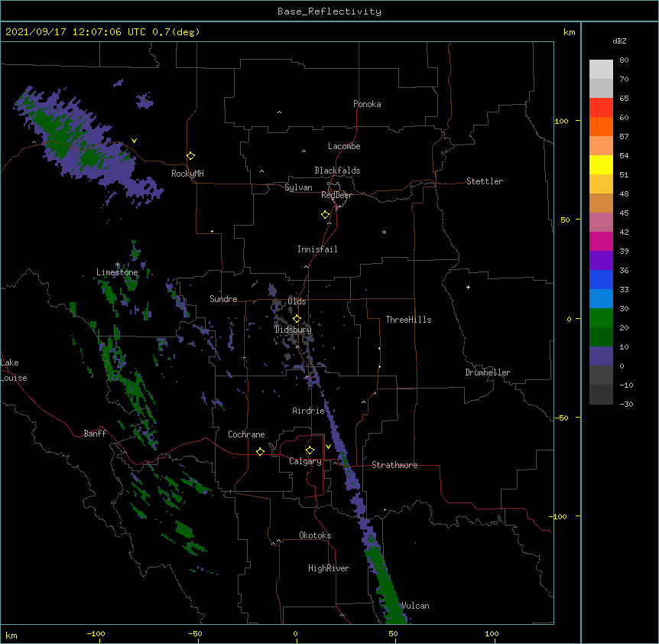Click the Blackfalds city label
Image resolution: width=659 pixels, height=644 pixels.
click(337, 171)
